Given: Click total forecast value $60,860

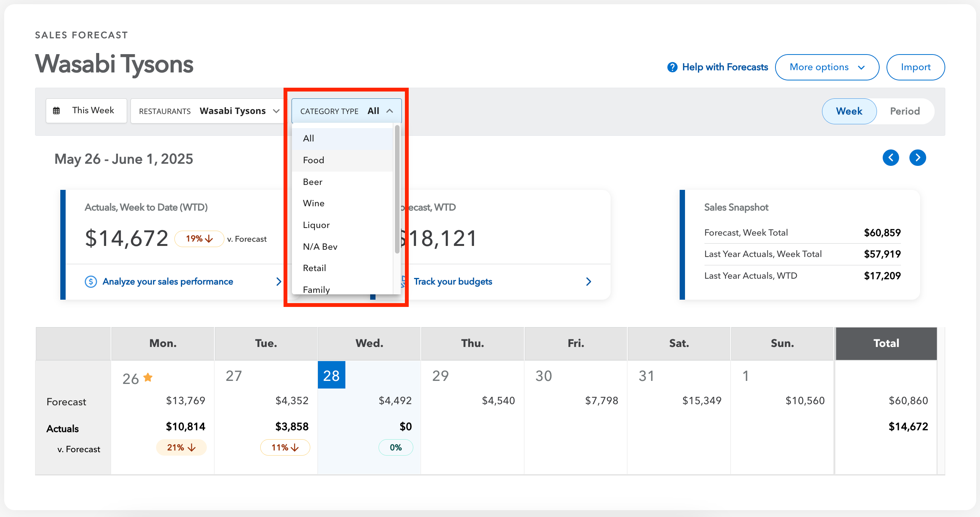Looking at the screenshot, I should point(908,401).
